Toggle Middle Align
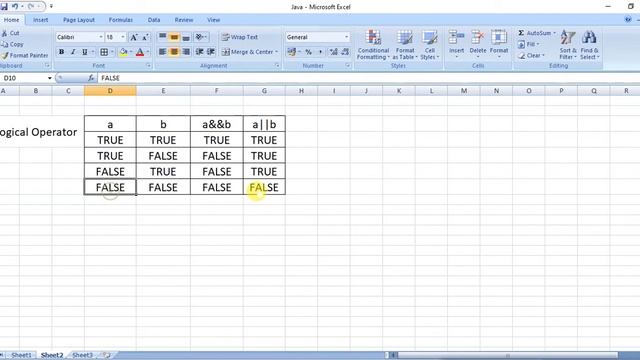 (174, 37)
